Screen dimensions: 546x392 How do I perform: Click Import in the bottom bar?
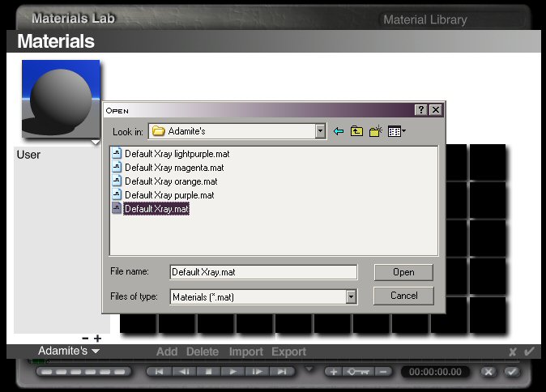(245, 352)
